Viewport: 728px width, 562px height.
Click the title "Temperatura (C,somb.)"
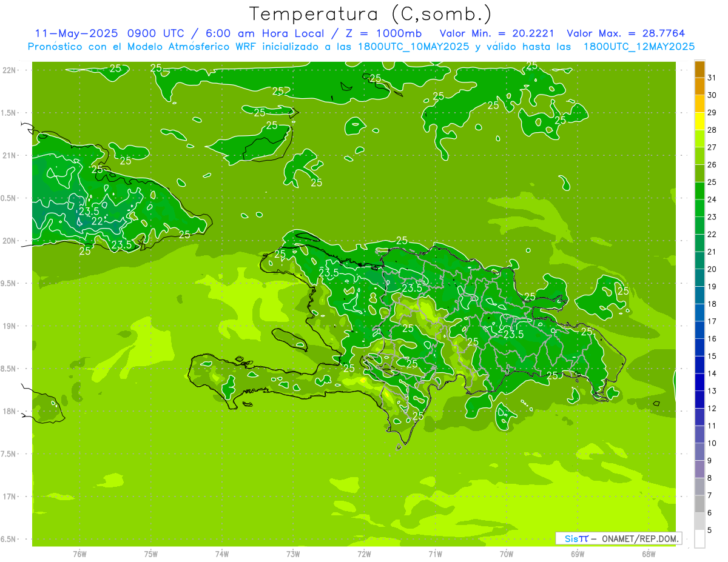click(x=371, y=14)
